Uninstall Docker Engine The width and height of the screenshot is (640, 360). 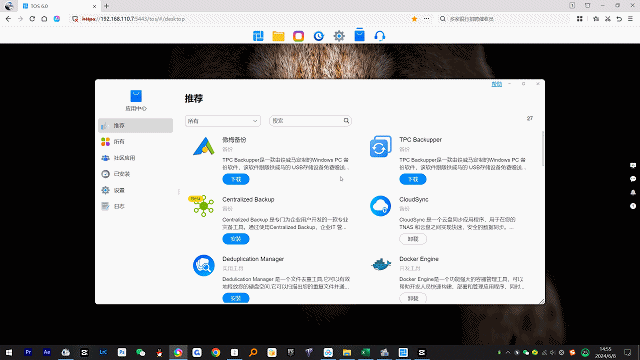[413, 298]
